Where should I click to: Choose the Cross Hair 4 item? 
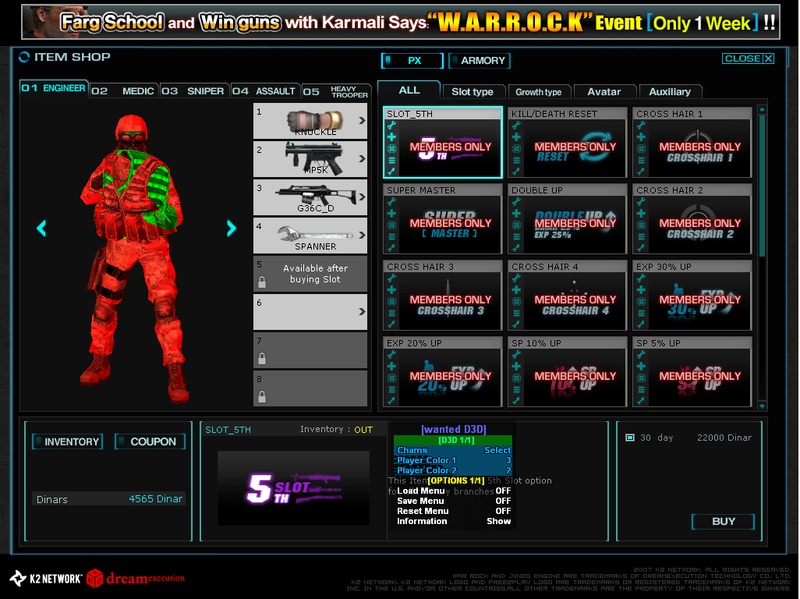[567, 295]
